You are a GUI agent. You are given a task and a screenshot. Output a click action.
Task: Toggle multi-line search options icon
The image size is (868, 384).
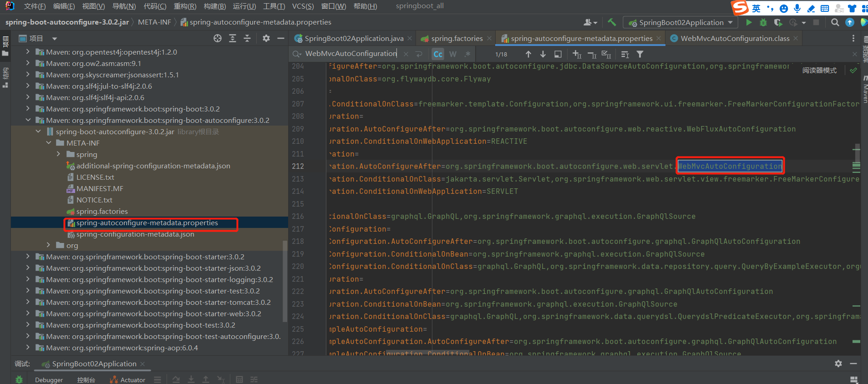[625, 55]
